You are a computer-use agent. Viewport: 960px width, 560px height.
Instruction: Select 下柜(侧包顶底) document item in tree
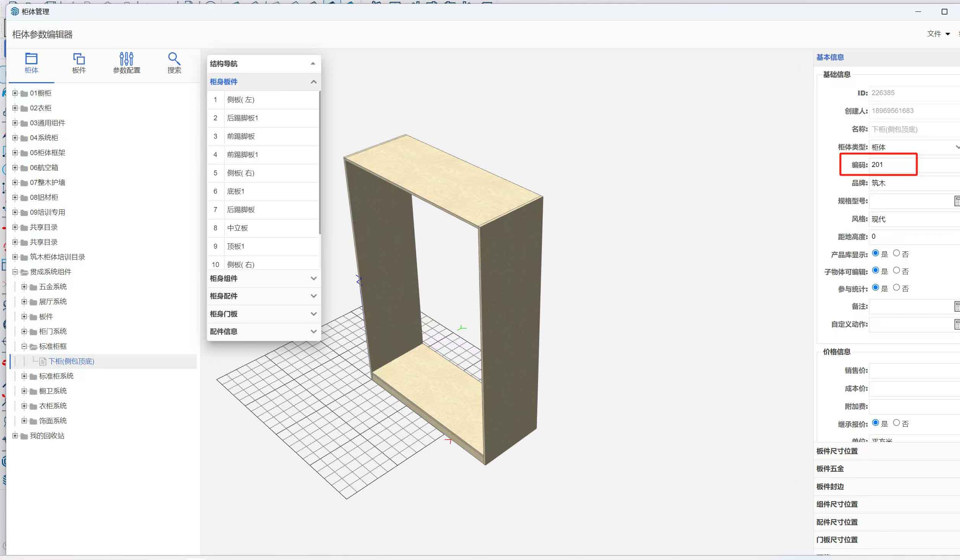71,361
